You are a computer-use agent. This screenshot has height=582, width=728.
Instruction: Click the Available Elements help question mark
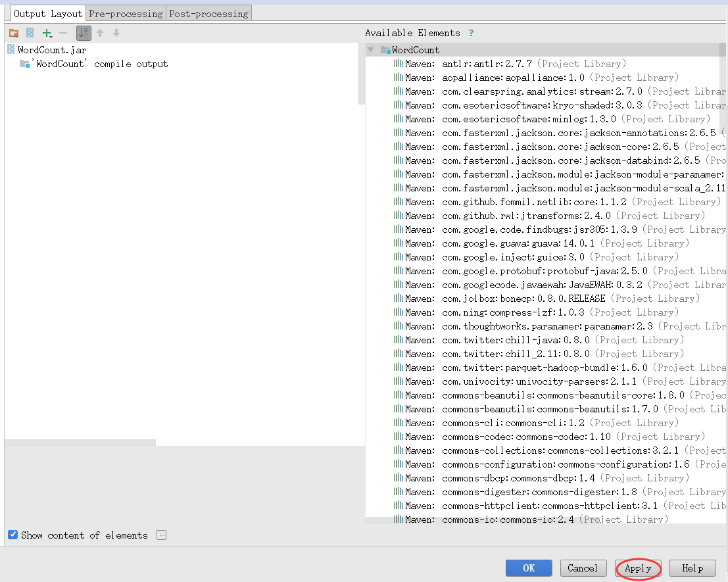(x=472, y=33)
